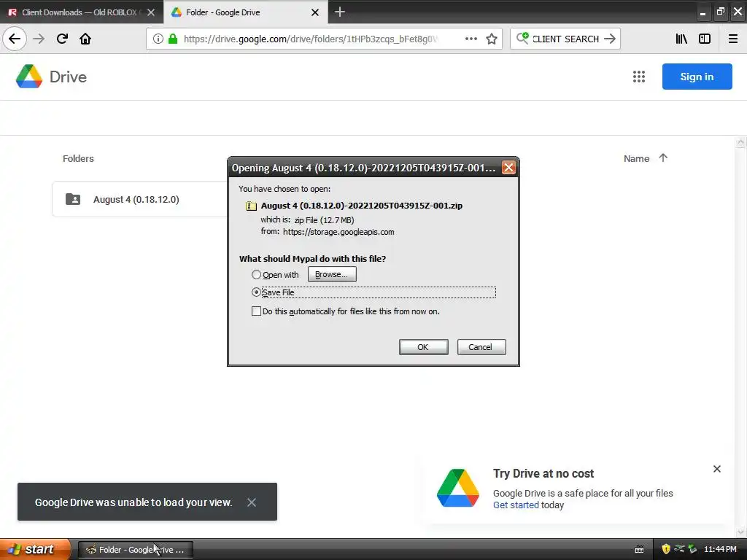Screen dimensions: 747x560
Task: Click the keyboard icon in system tray
Action: pos(639,550)
